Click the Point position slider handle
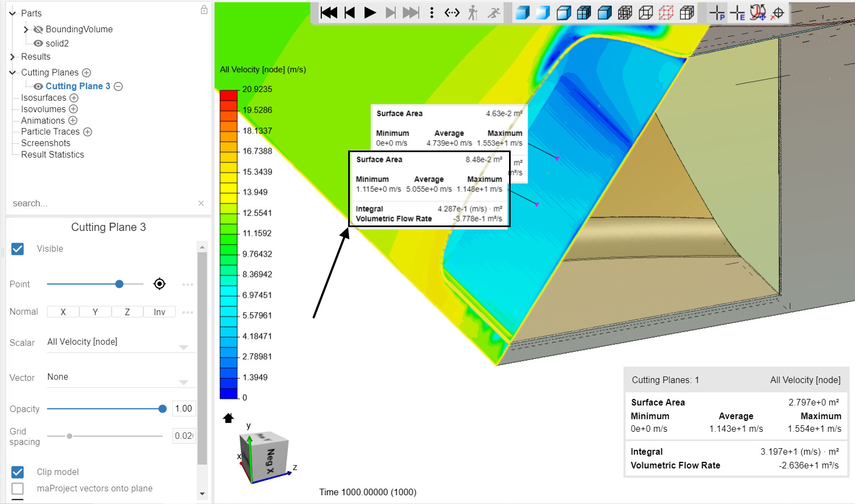The image size is (855, 504). click(x=119, y=284)
